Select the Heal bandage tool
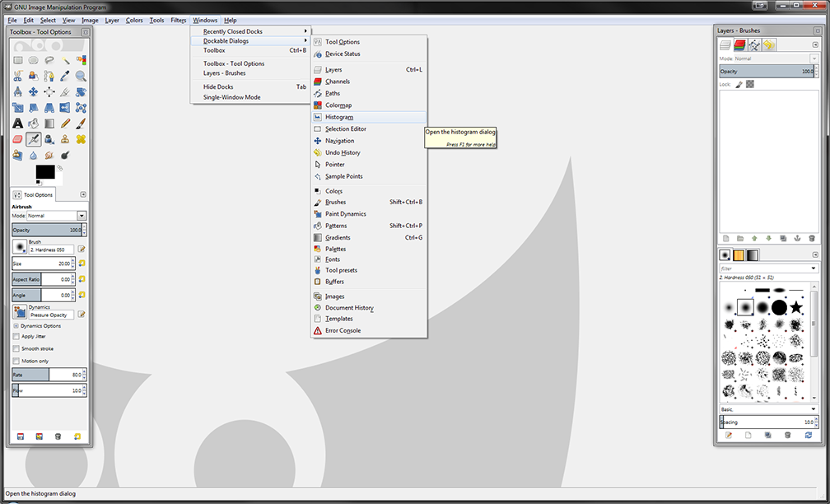The width and height of the screenshot is (830, 504). click(81, 139)
